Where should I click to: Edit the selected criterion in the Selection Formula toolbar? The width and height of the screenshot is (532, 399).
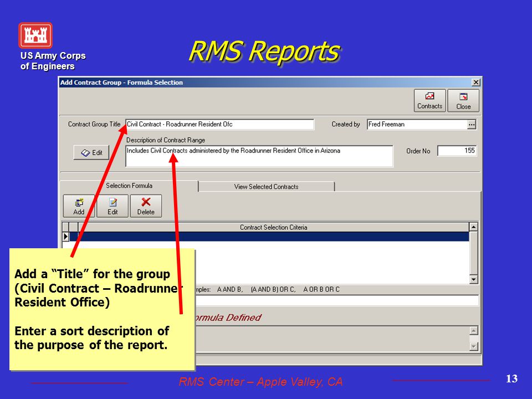(x=112, y=206)
